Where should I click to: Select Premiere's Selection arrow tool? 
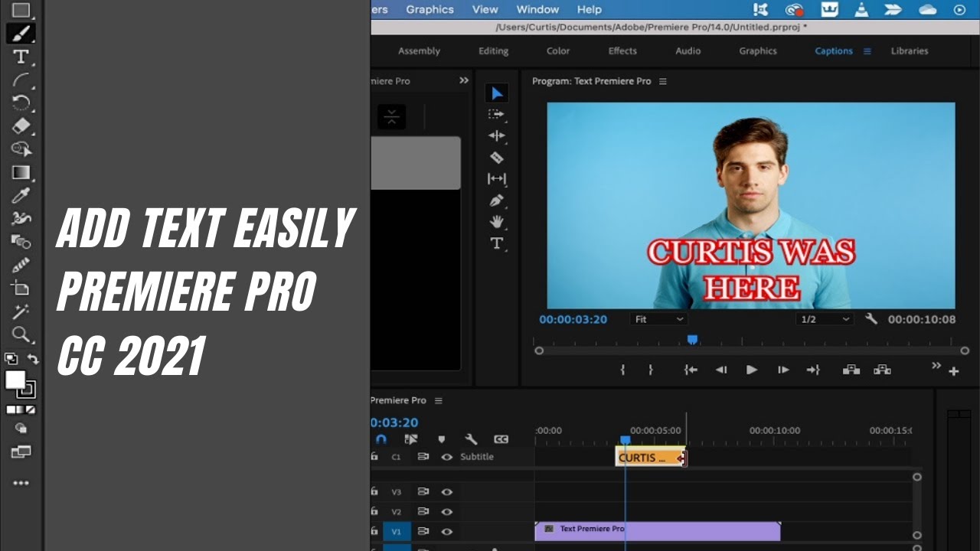[497, 93]
